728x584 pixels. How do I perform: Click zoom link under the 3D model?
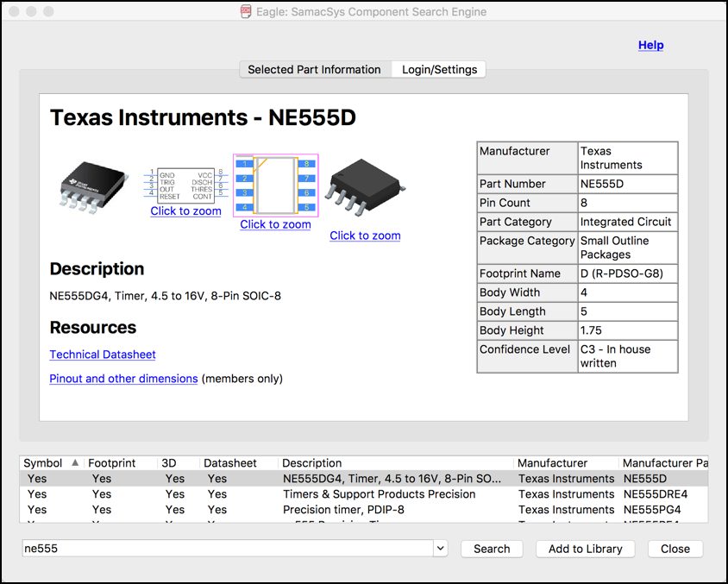[365, 235]
